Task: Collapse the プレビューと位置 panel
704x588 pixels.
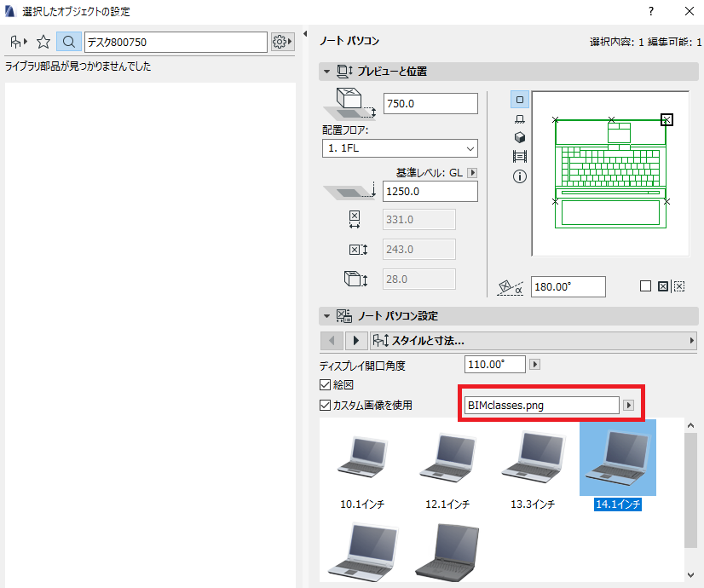Action: (327, 72)
